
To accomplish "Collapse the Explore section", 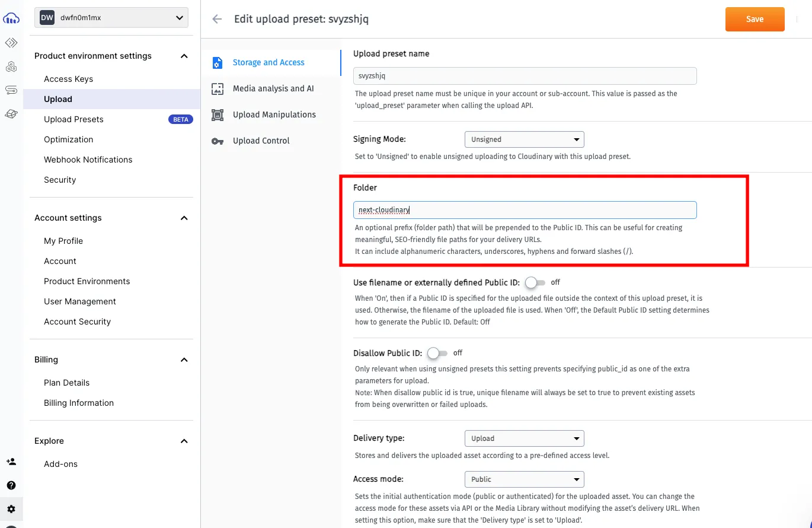I will pos(184,441).
